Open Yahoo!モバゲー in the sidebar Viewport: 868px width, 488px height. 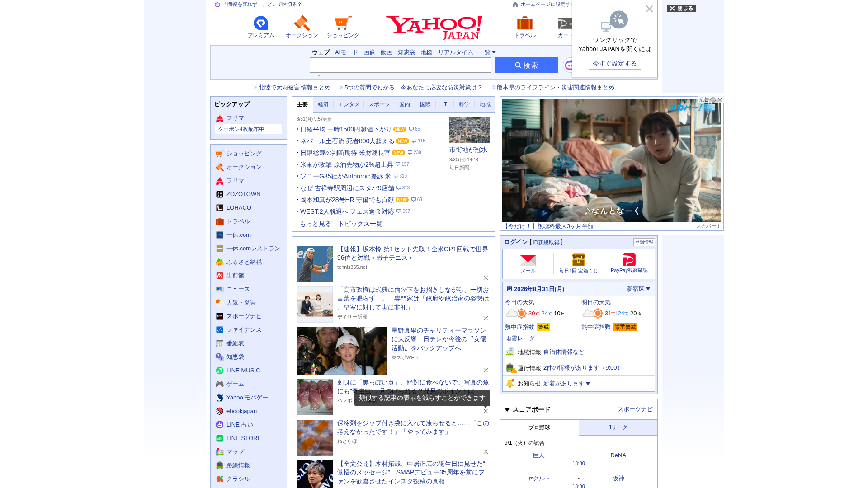[247, 398]
